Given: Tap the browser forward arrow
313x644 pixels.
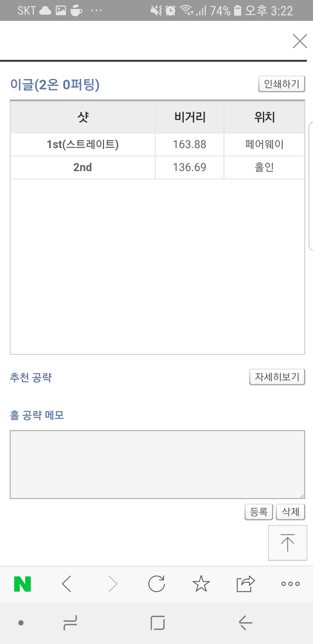Looking at the screenshot, I should click(113, 584).
